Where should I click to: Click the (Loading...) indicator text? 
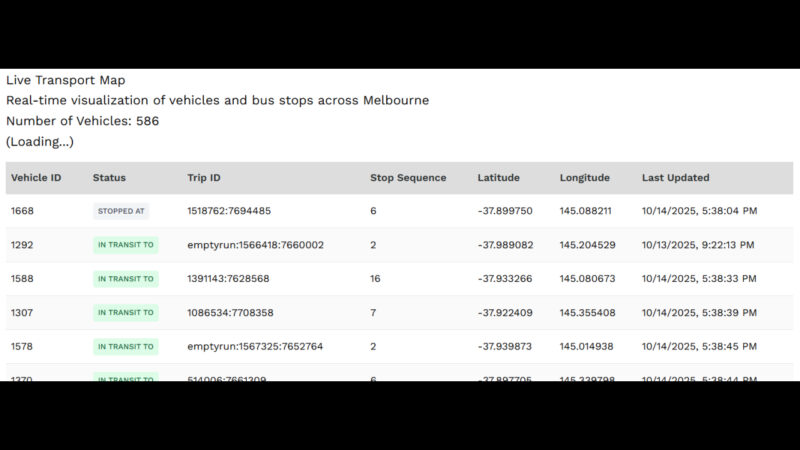coord(40,142)
